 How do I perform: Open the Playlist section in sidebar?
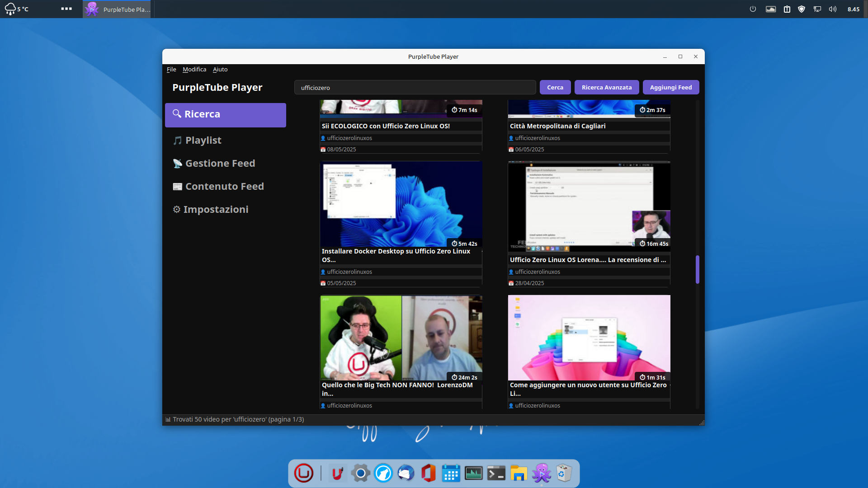click(x=203, y=141)
